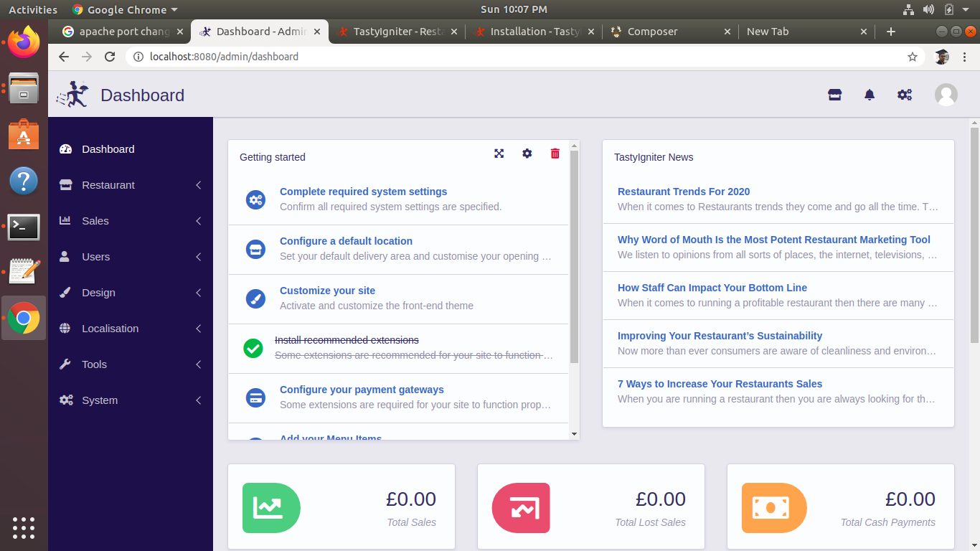The image size is (980, 551).
Task: Open Getting started widget settings gear
Action: pyautogui.click(x=527, y=154)
